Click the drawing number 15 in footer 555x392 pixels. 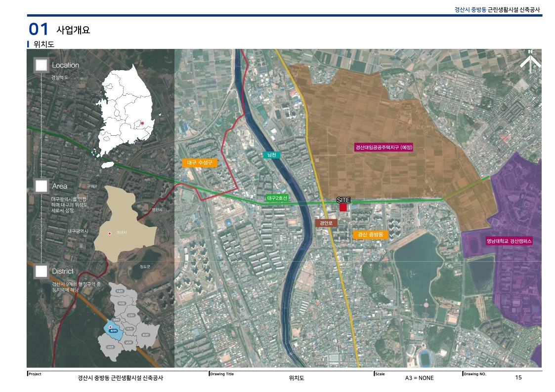click(x=518, y=378)
